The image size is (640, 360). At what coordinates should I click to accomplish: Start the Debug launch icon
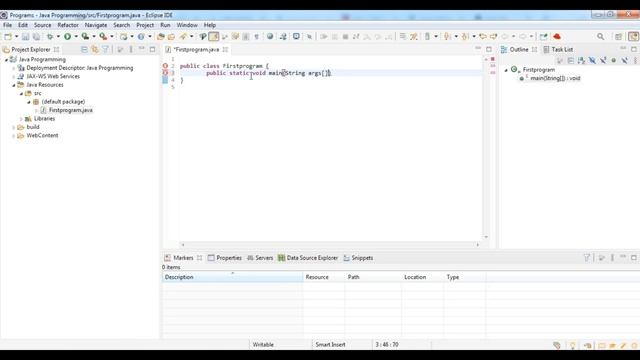[x=50, y=37]
